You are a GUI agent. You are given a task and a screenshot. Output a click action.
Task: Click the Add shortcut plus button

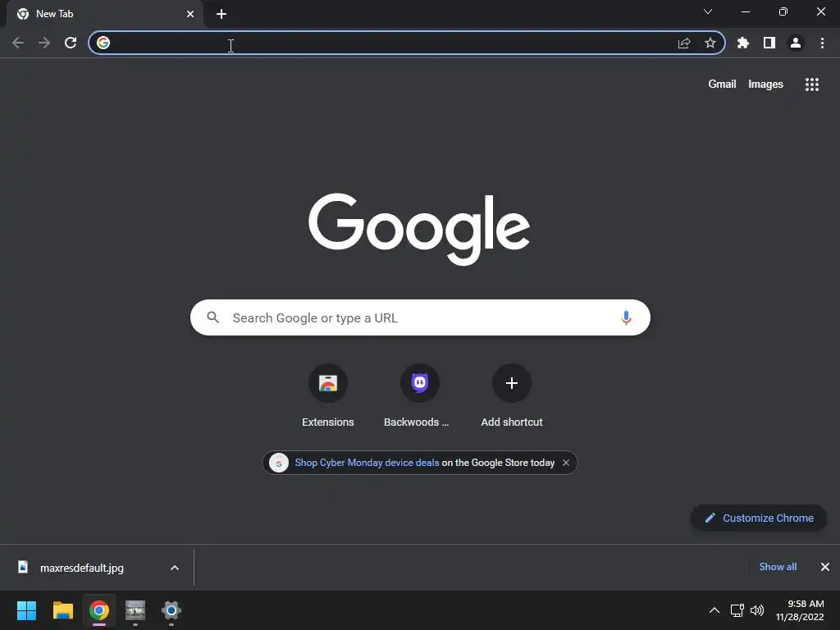tap(512, 383)
